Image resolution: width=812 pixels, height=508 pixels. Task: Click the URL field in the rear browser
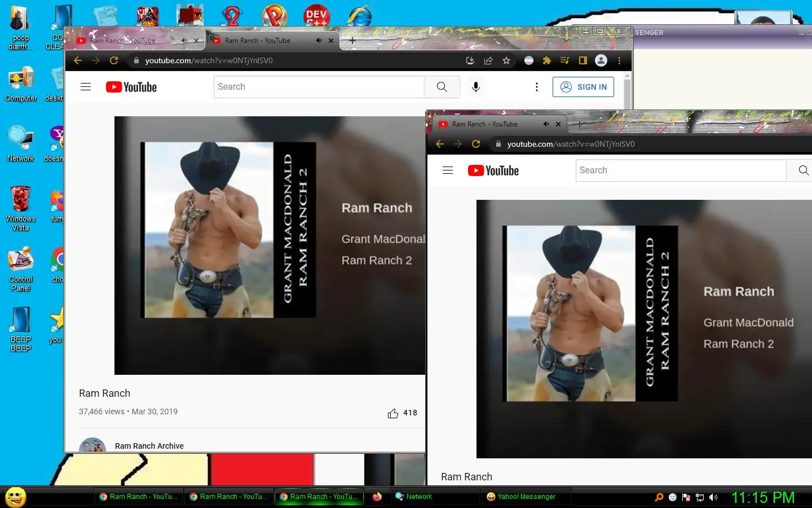293,60
